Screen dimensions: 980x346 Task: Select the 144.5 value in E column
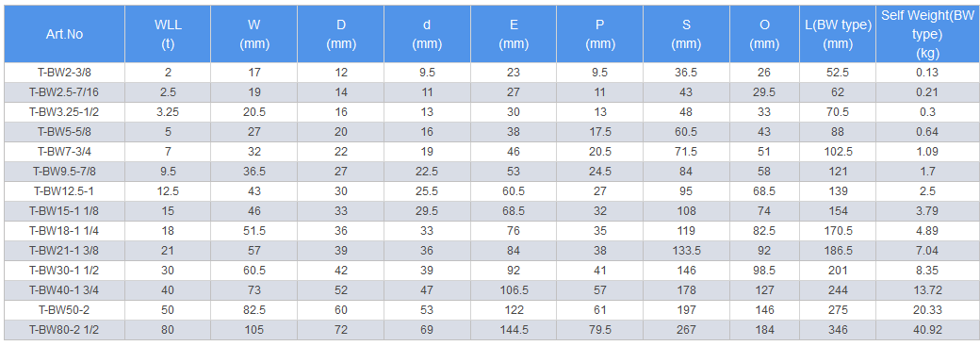coord(514,330)
